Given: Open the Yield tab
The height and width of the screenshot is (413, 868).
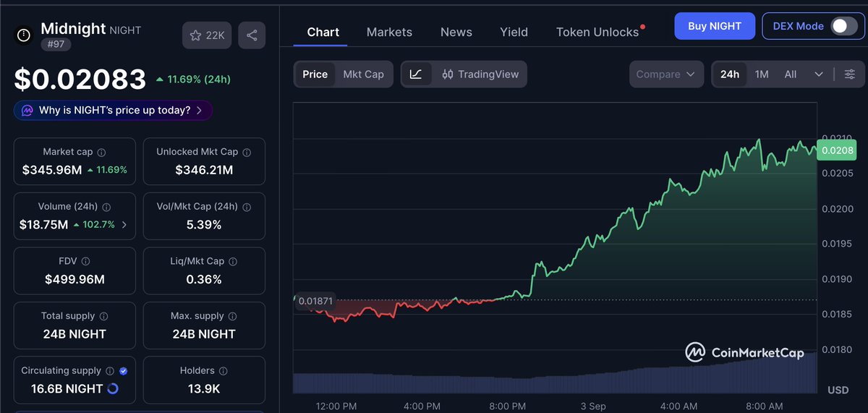Looking at the screenshot, I should (x=514, y=32).
